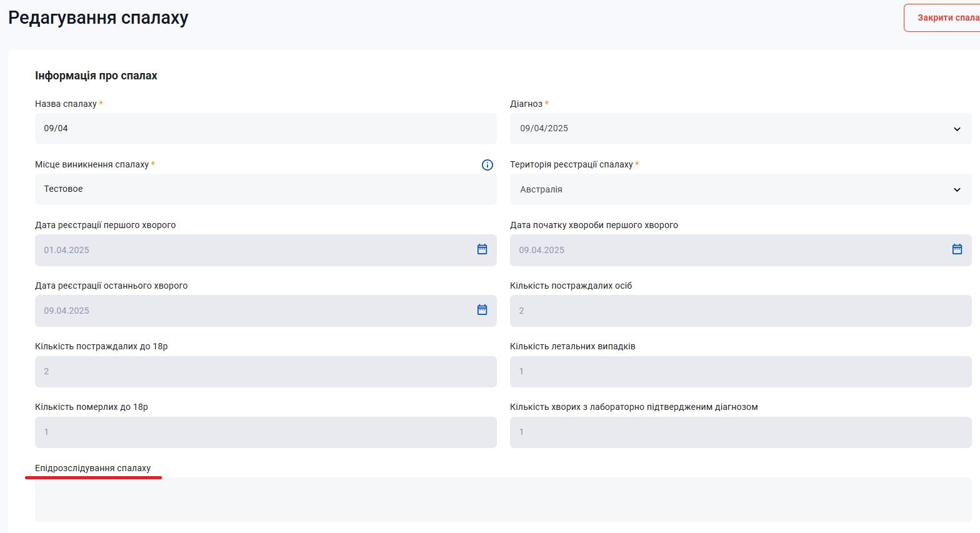Click the date field showing 01.04.2025
980x533 pixels.
pyautogui.click(x=266, y=250)
